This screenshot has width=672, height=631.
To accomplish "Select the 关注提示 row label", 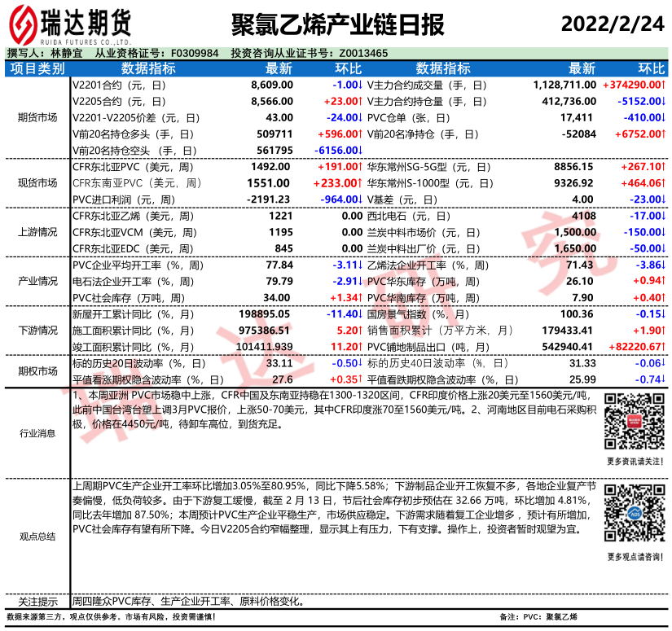I will [x=37, y=602].
